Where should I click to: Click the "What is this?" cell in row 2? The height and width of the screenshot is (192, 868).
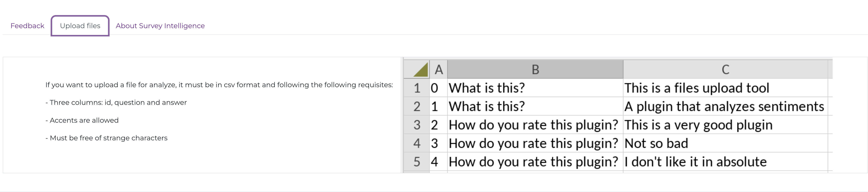(x=487, y=107)
